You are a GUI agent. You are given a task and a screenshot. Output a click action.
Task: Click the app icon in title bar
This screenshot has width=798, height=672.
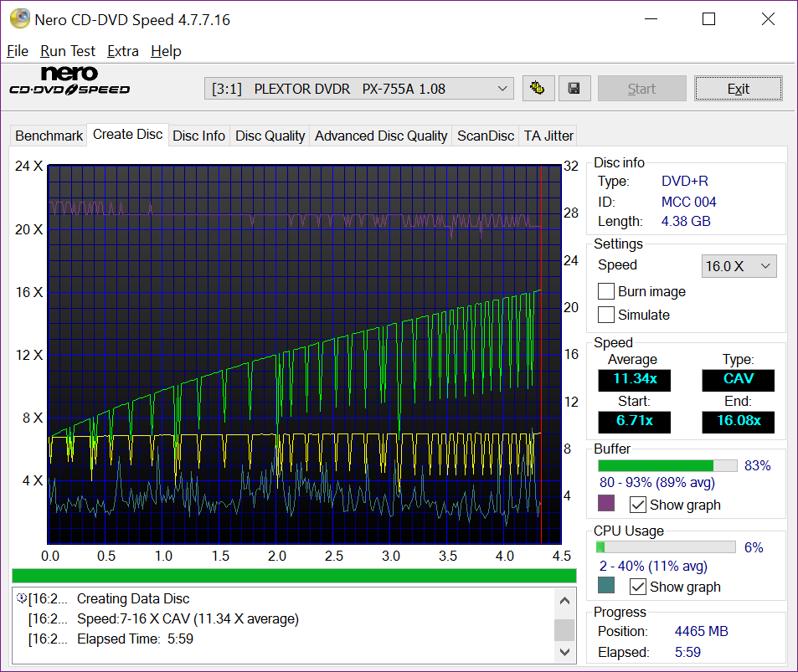point(18,18)
